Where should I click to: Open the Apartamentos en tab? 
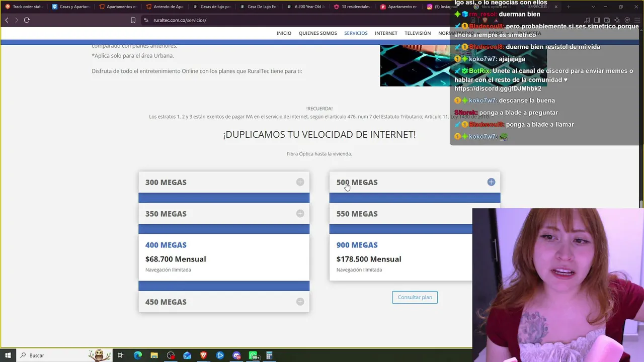pos(118,7)
